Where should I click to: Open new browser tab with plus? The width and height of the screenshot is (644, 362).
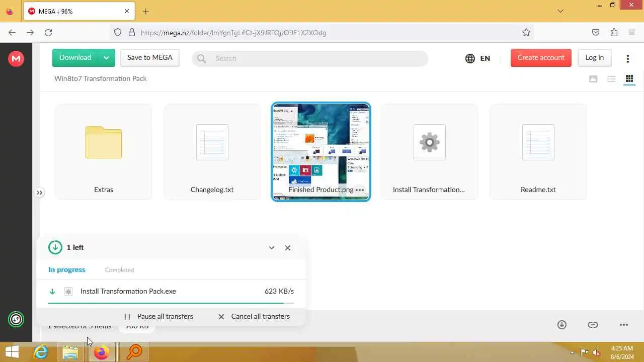[145, 11]
